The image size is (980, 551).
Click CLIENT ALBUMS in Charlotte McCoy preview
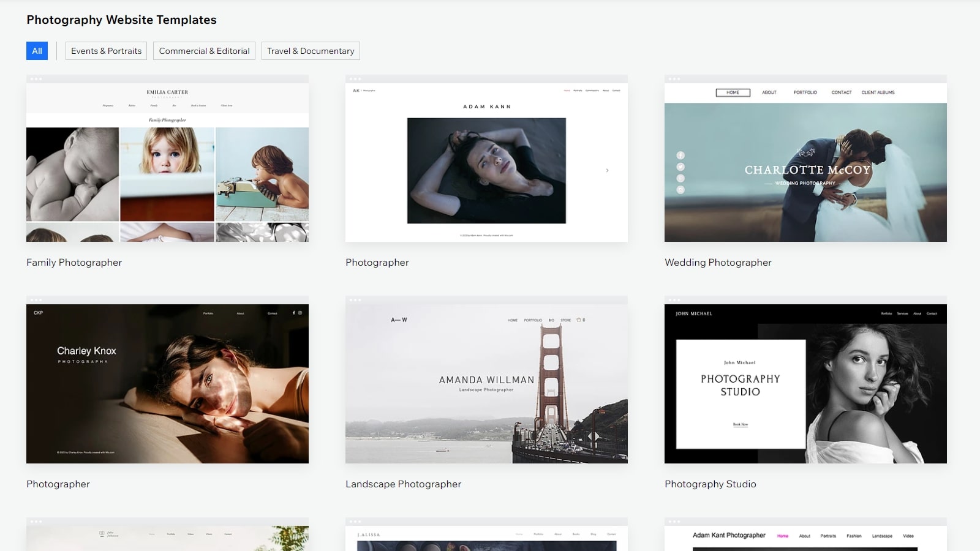click(x=878, y=92)
